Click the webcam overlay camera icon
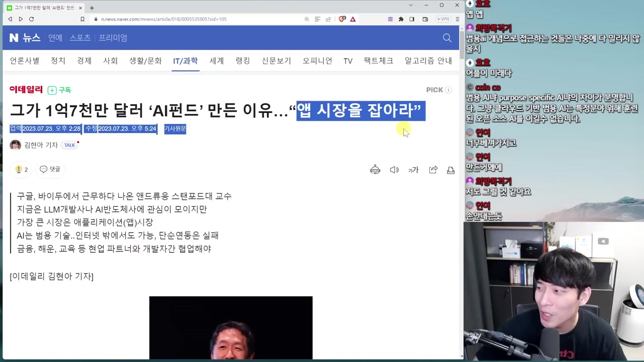The width and height of the screenshot is (644, 362). pos(603,241)
